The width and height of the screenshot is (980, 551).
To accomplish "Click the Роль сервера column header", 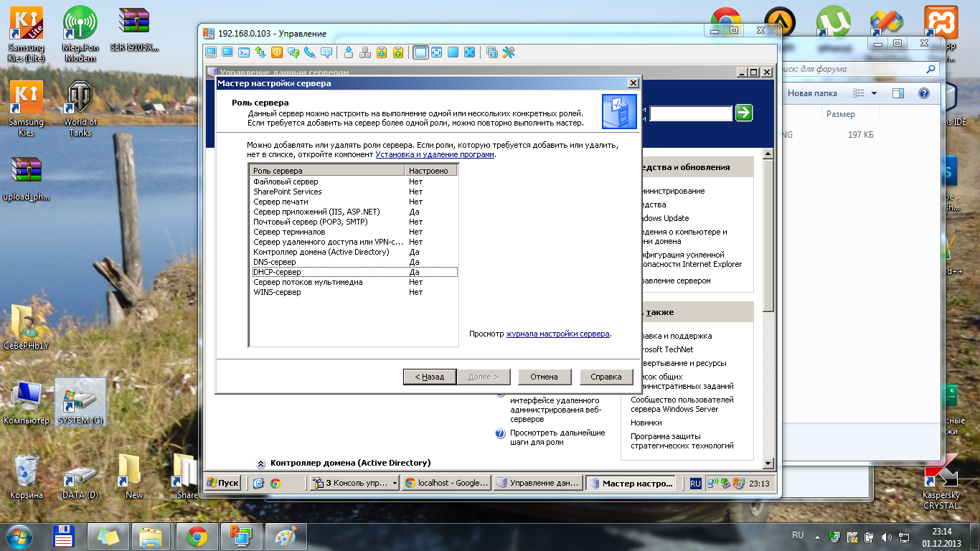I will [x=327, y=171].
